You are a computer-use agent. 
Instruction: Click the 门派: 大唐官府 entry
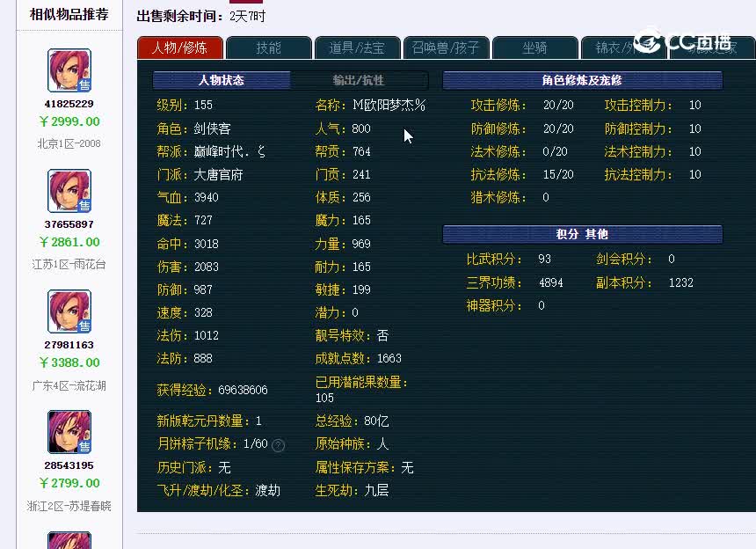pyautogui.click(x=200, y=174)
